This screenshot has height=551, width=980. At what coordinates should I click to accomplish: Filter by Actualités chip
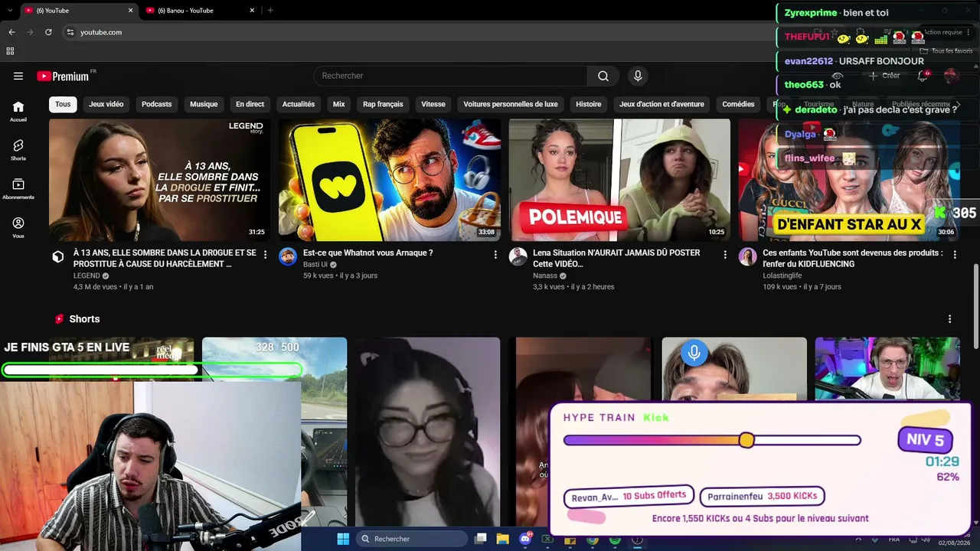(299, 104)
